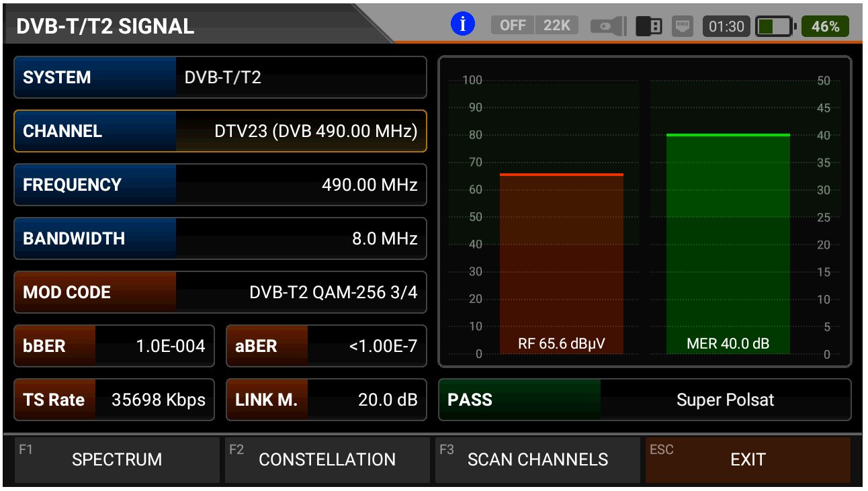Image resolution: width=868 pixels, height=491 pixels.
Task: Click the flashlight icon in the status bar
Action: [x=608, y=26]
